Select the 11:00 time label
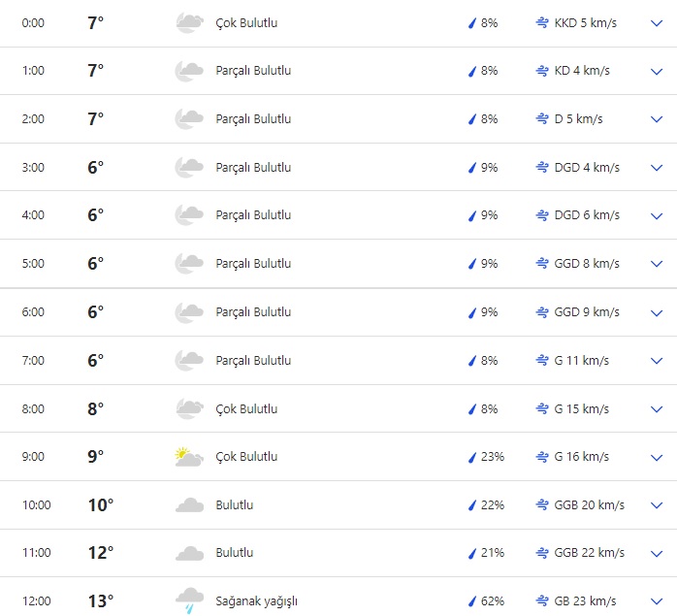This screenshot has height=616, width=677. (x=36, y=553)
